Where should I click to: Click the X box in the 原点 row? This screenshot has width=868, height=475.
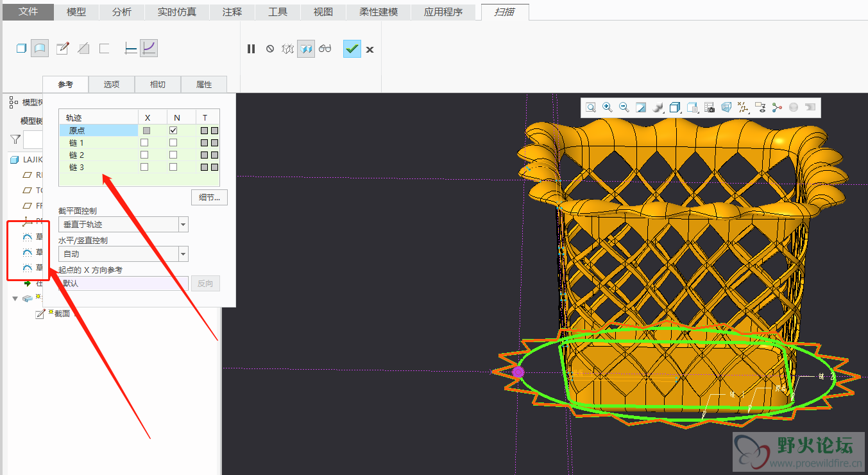click(147, 130)
